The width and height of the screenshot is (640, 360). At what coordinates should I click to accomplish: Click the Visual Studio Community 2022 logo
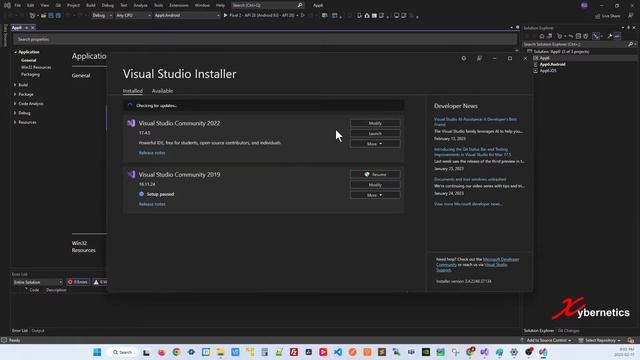pyautogui.click(x=131, y=123)
